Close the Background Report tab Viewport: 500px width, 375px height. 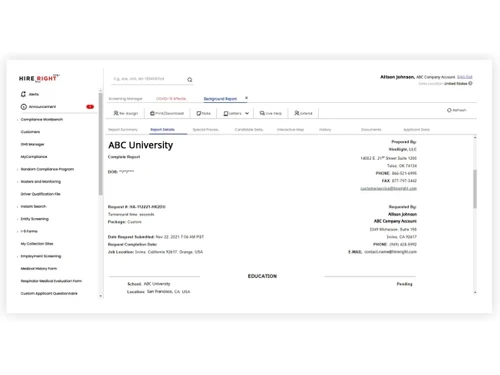[246, 98]
